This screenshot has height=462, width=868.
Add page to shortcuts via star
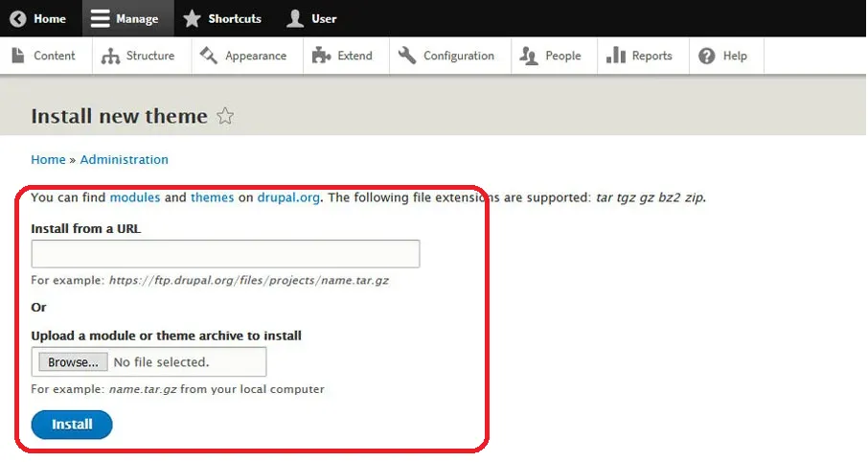(225, 116)
